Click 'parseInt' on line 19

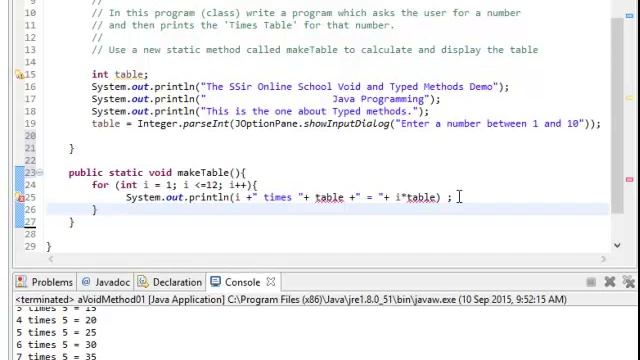click(x=206, y=124)
